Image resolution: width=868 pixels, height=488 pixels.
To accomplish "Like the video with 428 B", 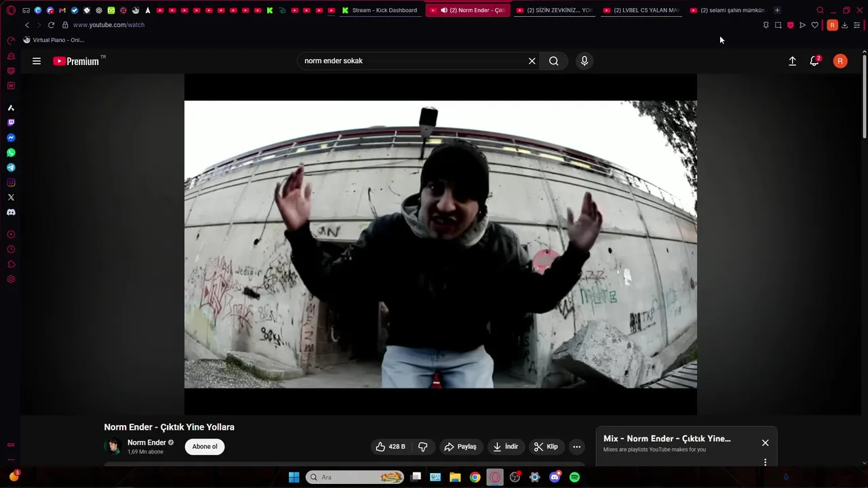I will (x=391, y=447).
